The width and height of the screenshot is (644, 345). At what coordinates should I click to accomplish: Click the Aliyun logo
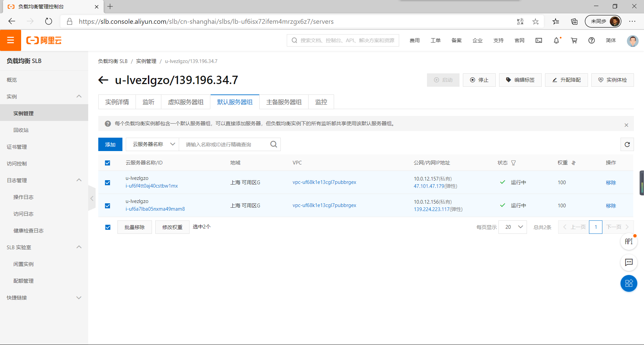point(44,41)
